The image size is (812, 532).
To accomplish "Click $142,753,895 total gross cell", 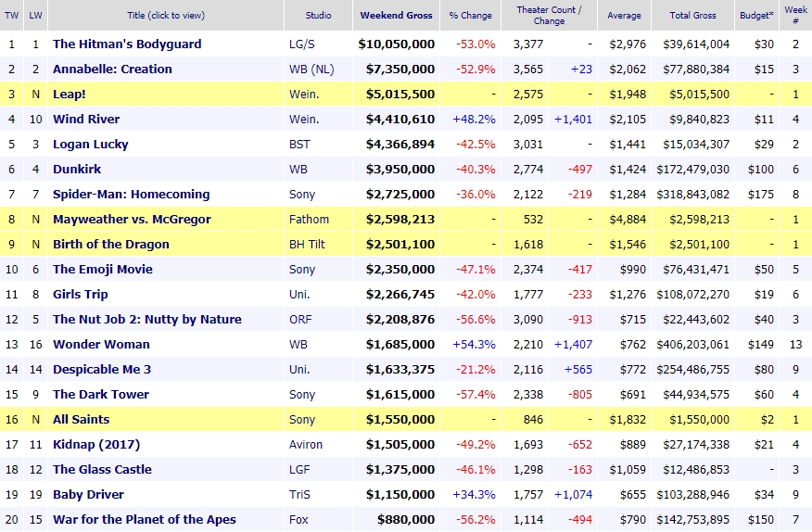I will (x=692, y=520).
